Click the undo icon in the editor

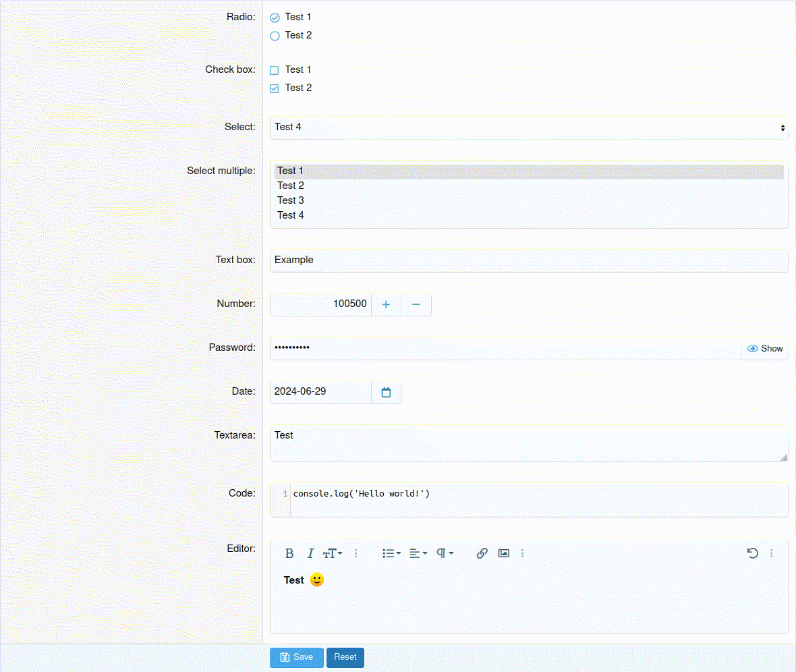(x=753, y=553)
